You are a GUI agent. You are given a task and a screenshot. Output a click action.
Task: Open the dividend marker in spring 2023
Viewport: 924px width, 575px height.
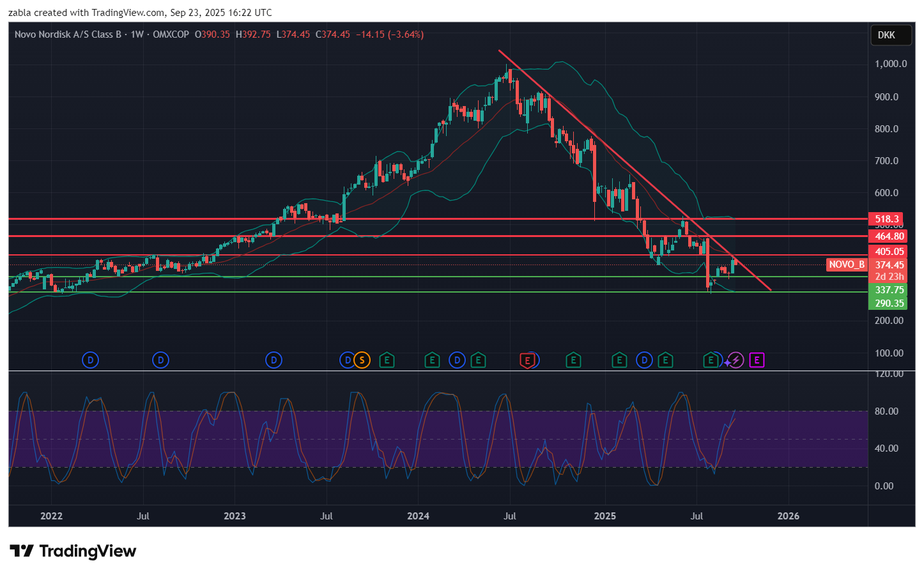click(273, 360)
